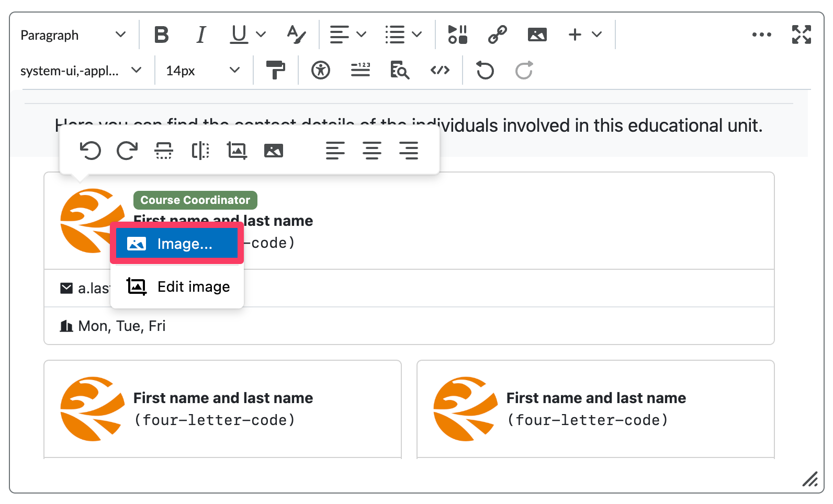Open the text color picker

(296, 35)
